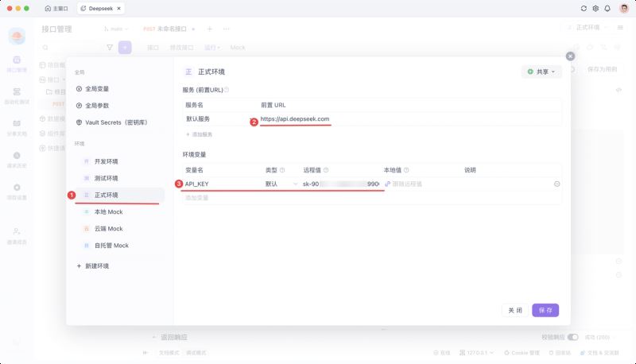Click the user avatar at top right

tap(624, 8)
